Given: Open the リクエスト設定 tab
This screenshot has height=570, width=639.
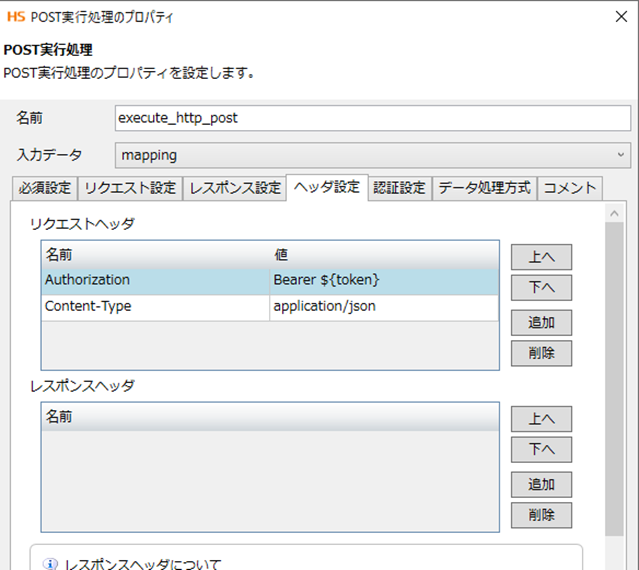Looking at the screenshot, I should pos(130,187).
